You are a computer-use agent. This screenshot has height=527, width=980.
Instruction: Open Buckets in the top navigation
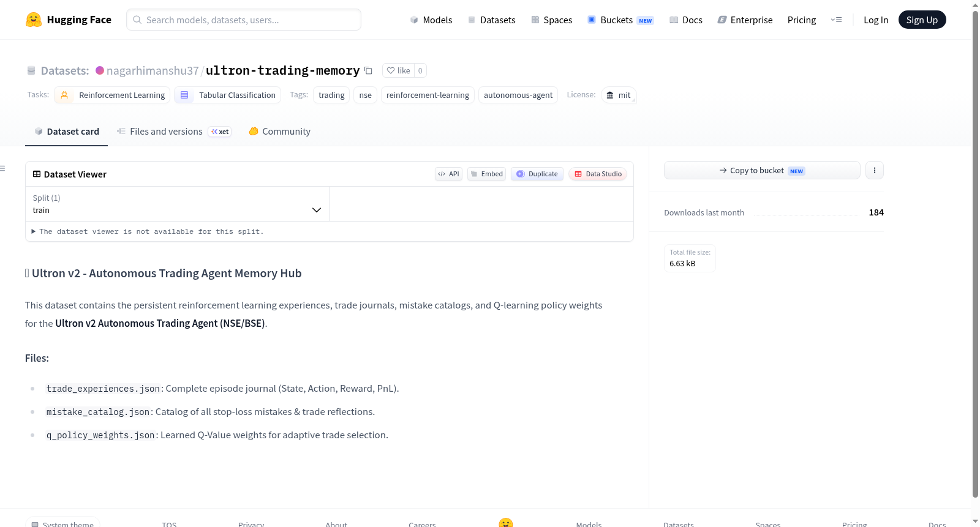620,20
